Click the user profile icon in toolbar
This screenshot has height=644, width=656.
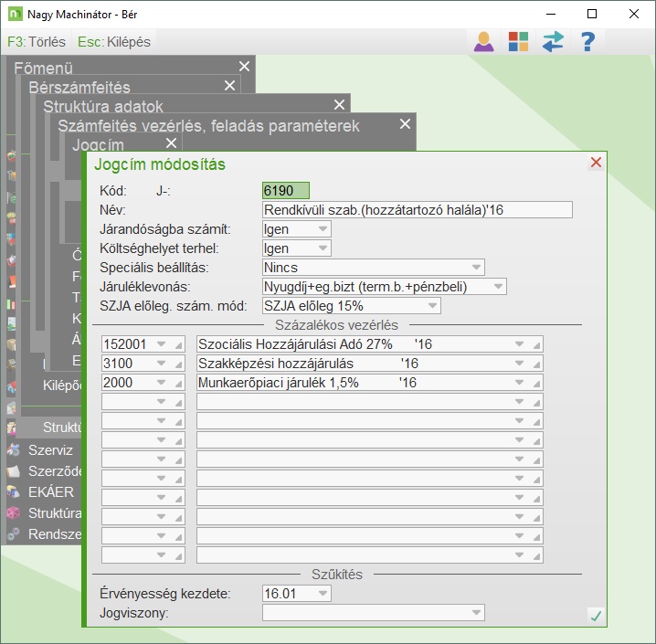pyautogui.click(x=483, y=41)
